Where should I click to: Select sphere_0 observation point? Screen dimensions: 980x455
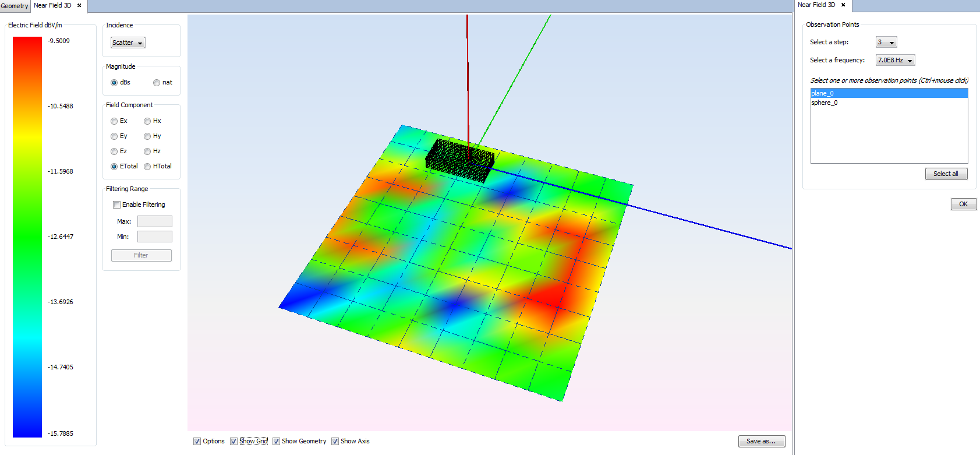[x=825, y=103]
